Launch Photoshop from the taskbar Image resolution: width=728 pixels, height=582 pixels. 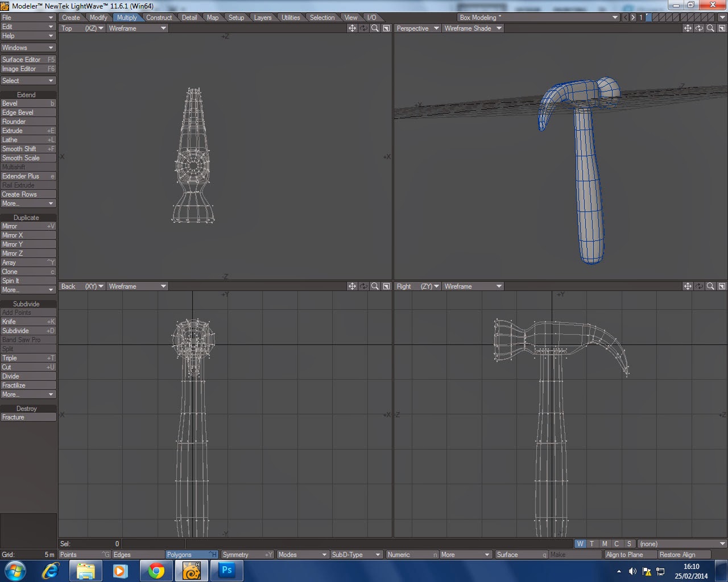click(x=226, y=570)
